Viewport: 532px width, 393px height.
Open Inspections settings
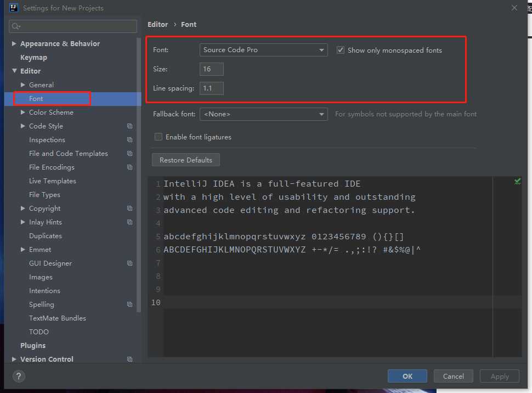[47, 139]
